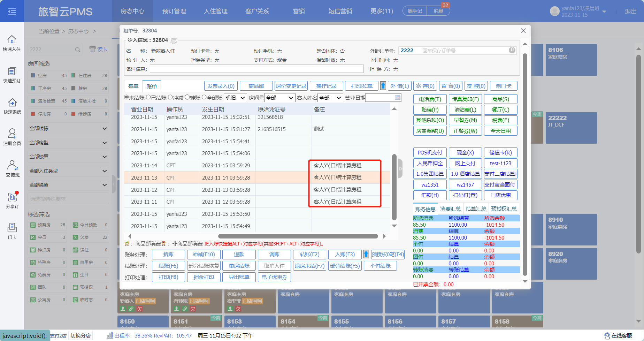Select the 全部账 radio button

(x=204, y=97)
